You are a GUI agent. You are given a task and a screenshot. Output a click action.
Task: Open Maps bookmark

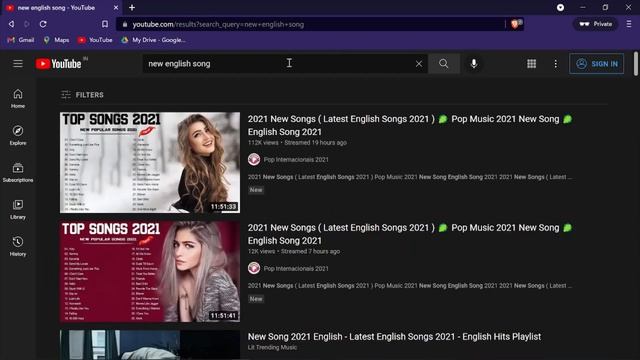pos(56,40)
